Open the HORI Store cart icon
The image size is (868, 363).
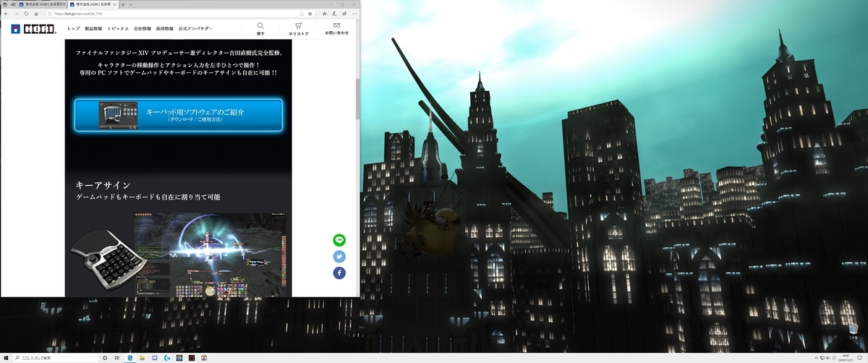coord(299,26)
